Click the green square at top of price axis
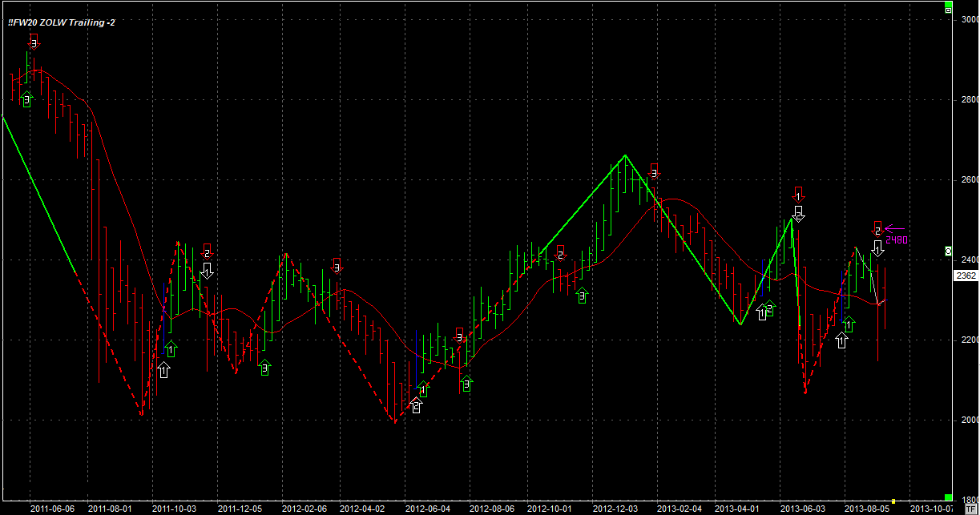 point(948,10)
